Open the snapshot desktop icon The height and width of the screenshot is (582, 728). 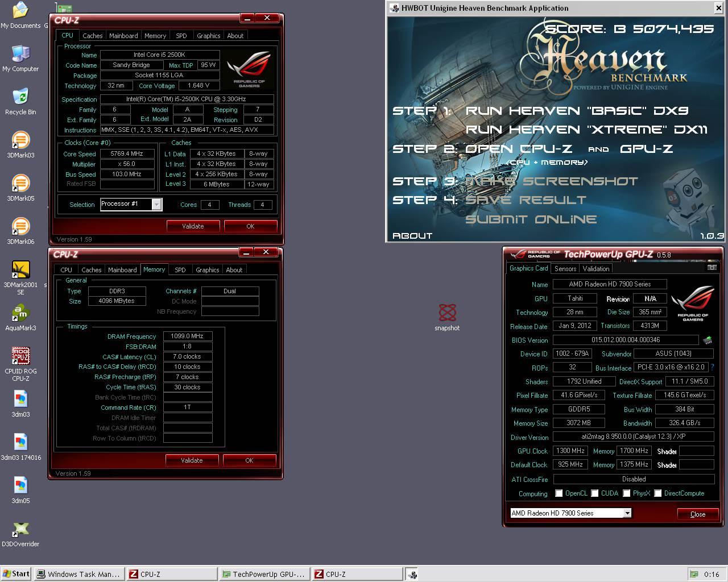[x=447, y=317]
